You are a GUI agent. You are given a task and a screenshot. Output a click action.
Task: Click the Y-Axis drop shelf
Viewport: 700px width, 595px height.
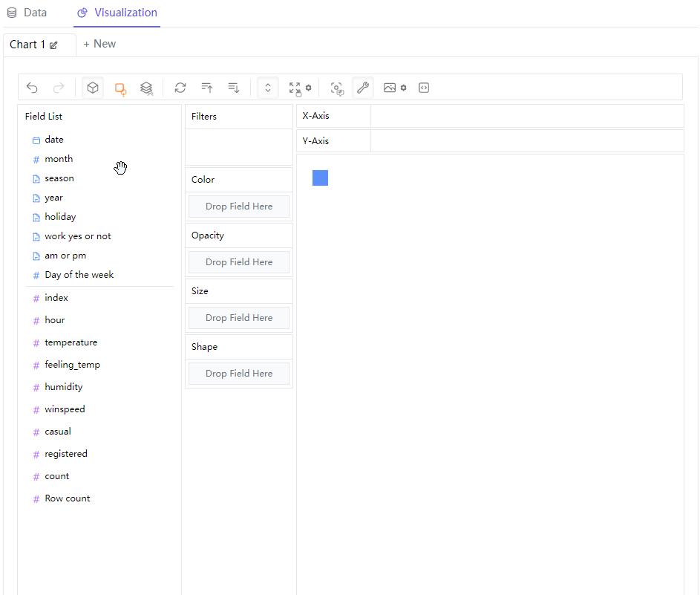[x=527, y=141]
